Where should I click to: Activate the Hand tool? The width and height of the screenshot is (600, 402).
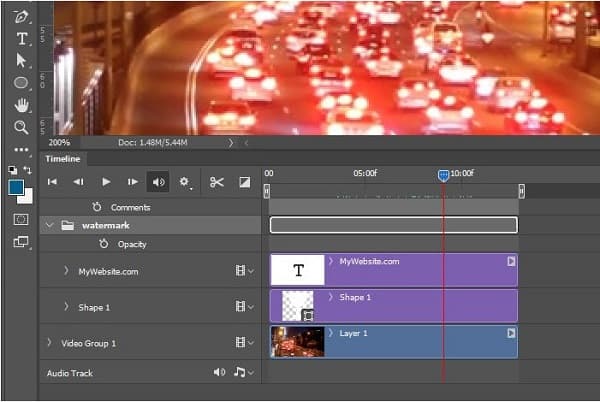21,105
